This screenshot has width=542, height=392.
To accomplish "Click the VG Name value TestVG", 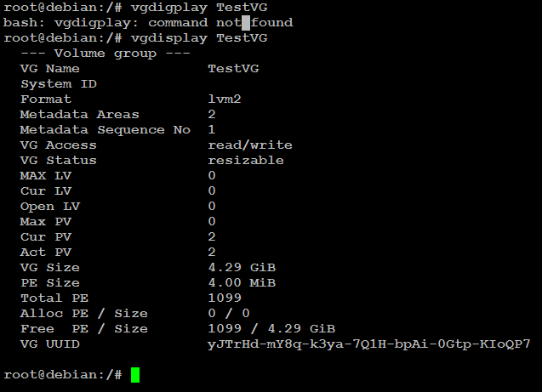I will coord(233,68).
